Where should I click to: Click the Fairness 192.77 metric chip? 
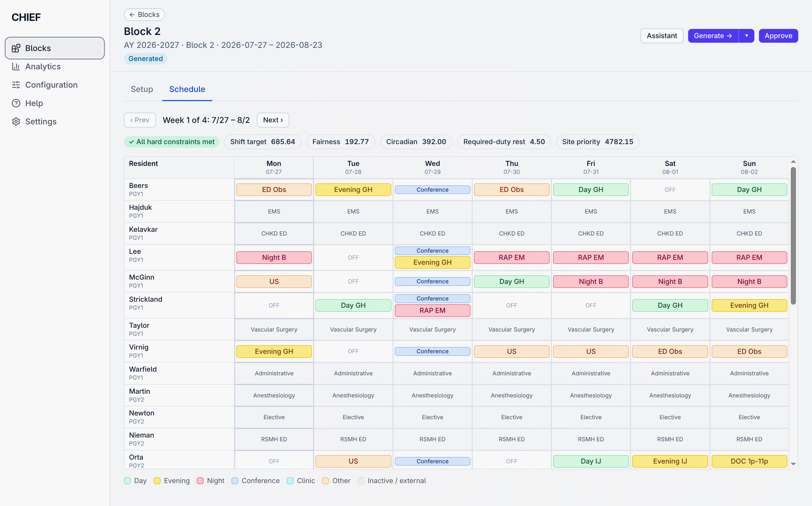(x=340, y=142)
